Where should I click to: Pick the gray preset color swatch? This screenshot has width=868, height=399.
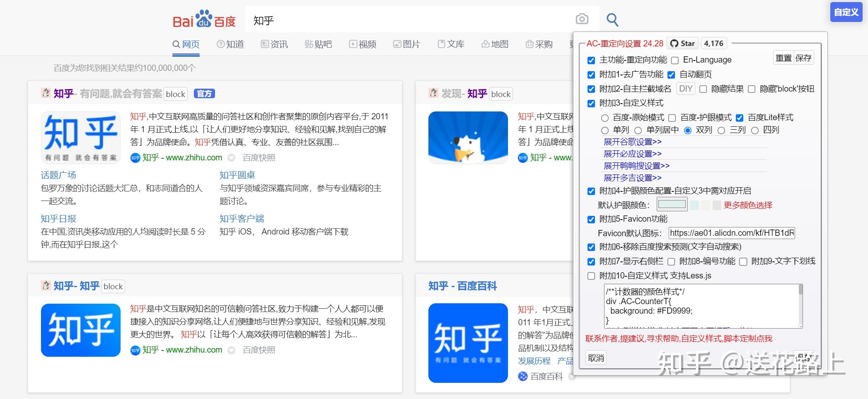pyautogui.click(x=717, y=205)
